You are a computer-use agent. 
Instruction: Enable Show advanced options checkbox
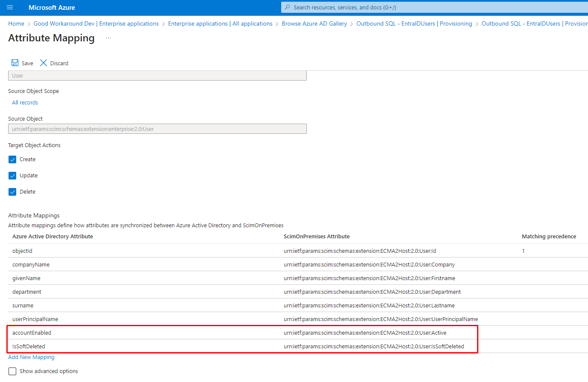click(x=12, y=371)
